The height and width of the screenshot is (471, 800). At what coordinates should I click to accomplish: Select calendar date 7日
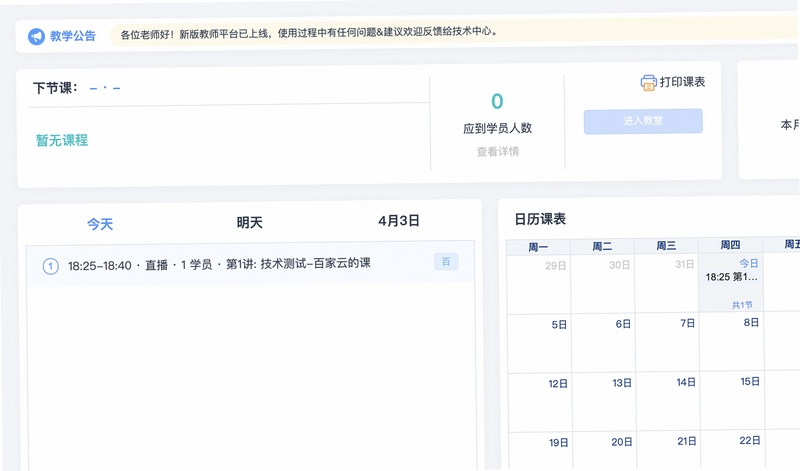(687, 323)
